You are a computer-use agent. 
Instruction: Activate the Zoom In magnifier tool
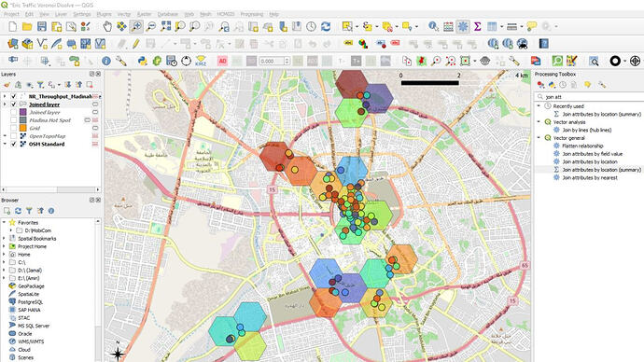tap(136, 27)
